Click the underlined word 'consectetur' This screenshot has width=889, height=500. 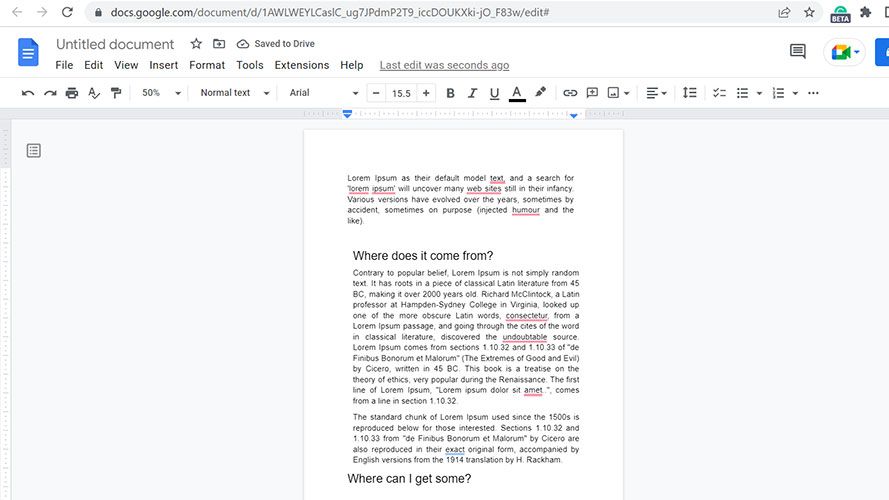[x=527, y=316]
